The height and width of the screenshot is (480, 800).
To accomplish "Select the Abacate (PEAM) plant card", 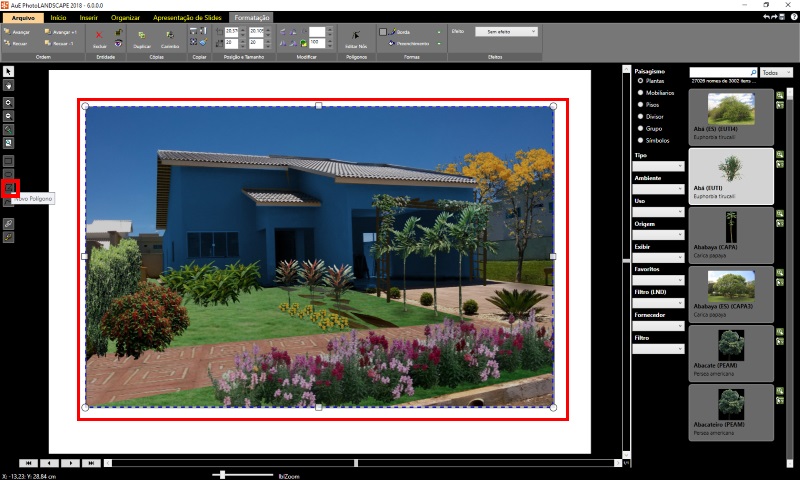I will coord(731,354).
